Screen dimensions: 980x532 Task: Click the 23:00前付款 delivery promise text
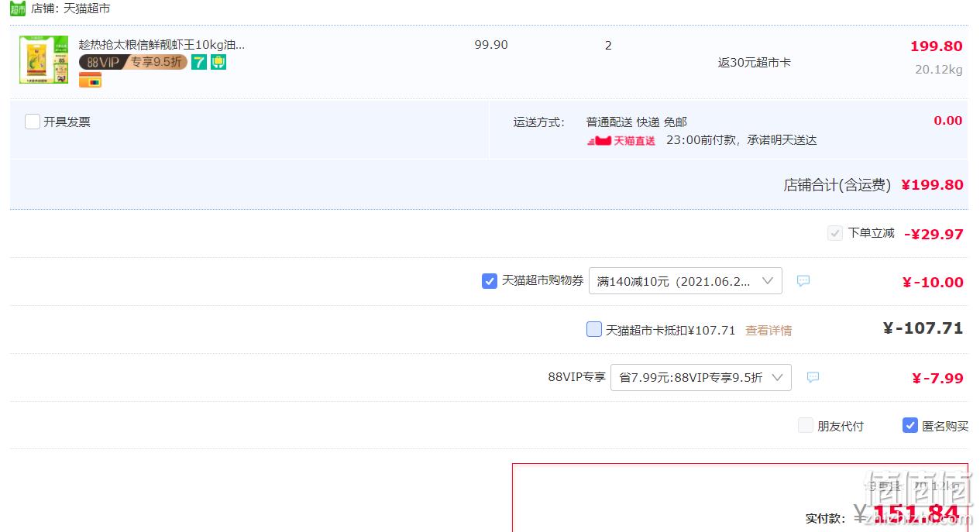pyautogui.click(x=741, y=140)
